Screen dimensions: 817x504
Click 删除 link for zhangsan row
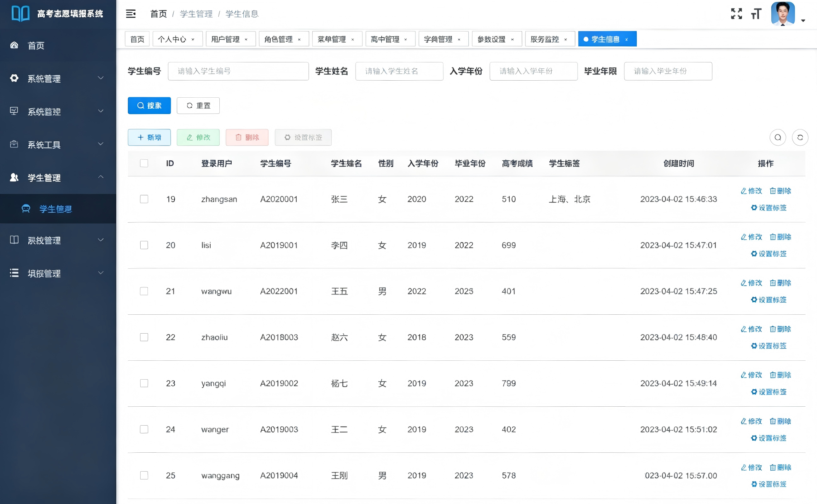click(x=780, y=191)
